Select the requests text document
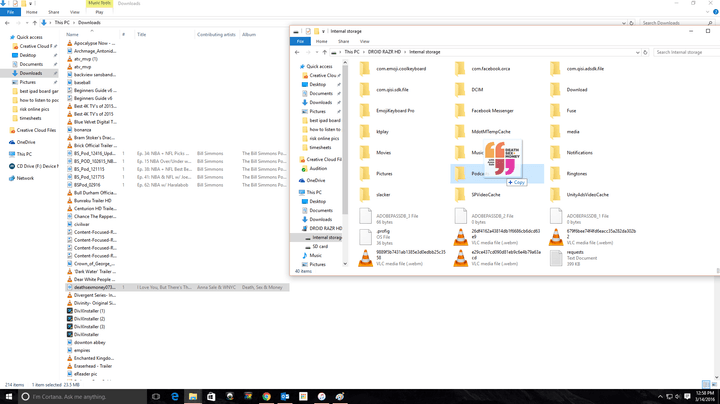Image resolution: width=720 pixels, height=404 pixels. tap(574, 258)
